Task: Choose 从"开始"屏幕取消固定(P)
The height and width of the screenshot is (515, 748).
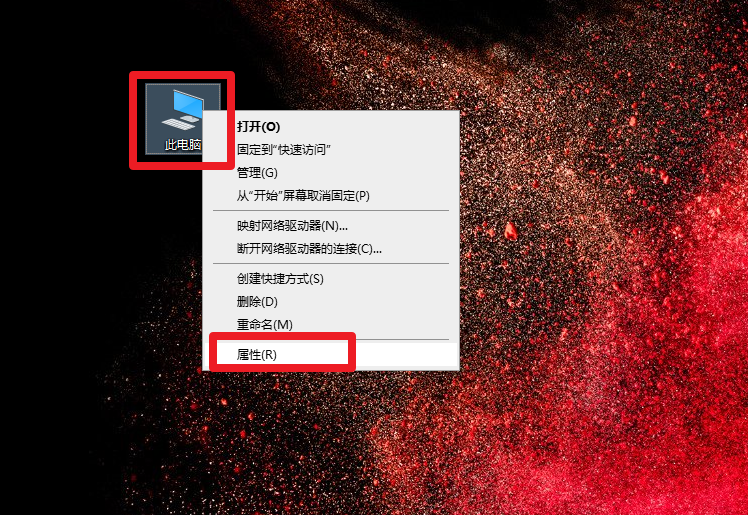Action: click(x=331, y=195)
